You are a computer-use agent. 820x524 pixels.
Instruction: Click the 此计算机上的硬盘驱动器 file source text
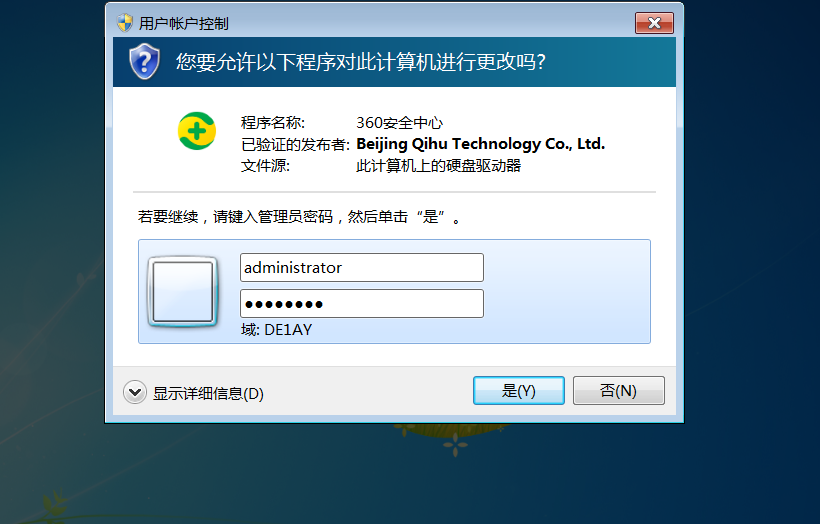click(439, 166)
